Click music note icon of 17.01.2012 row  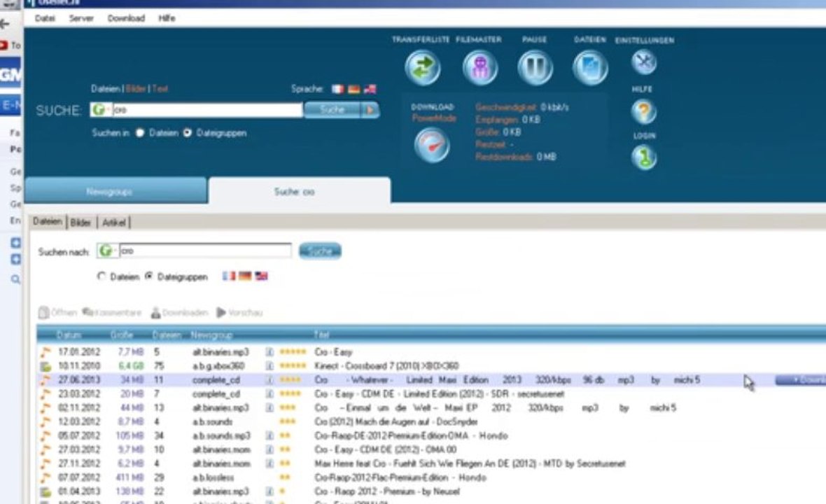tap(45, 352)
